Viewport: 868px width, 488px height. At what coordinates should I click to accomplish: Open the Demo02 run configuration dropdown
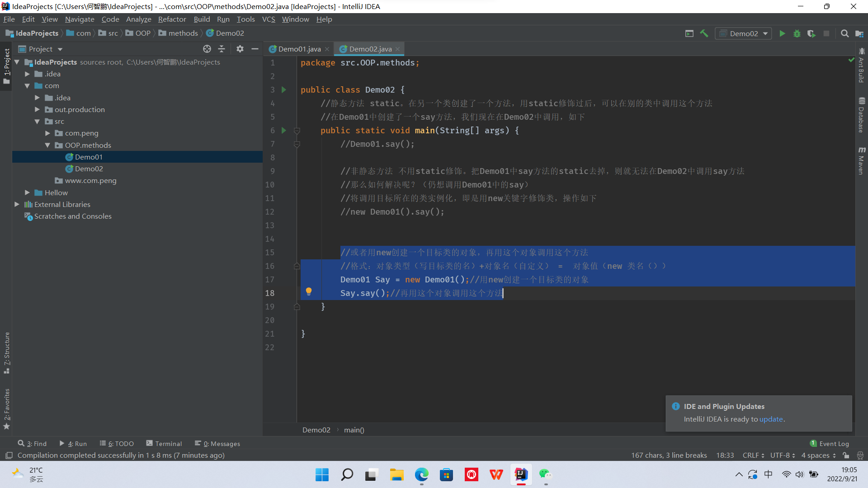[x=744, y=33]
